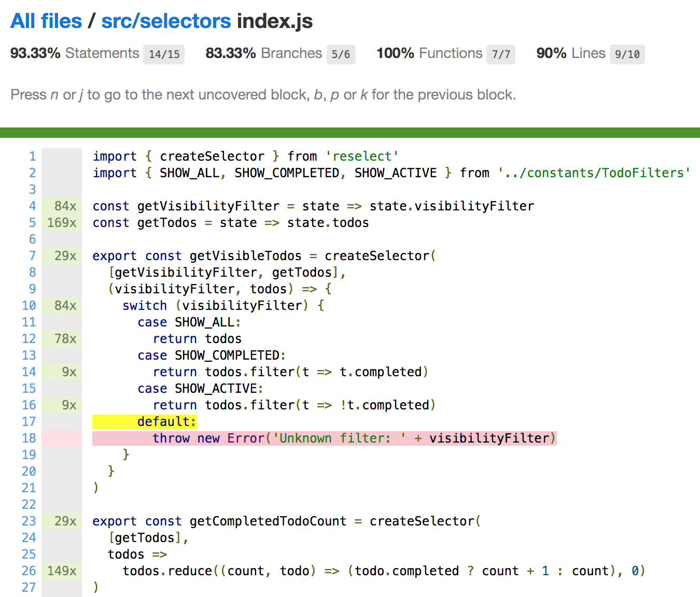Image resolution: width=700 pixels, height=597 pixels.
Task: Click the 169x execution count on line 5
Action: (62, 222)
